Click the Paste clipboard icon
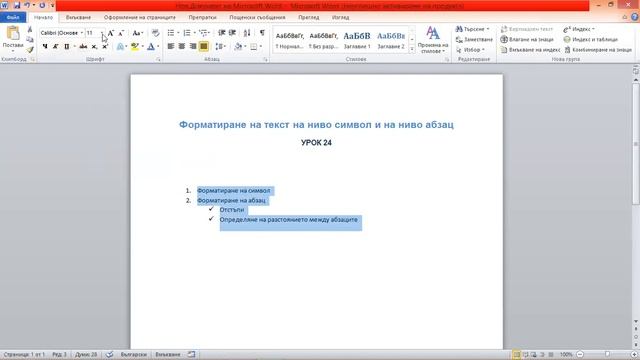640x360 pixels. (x=13, y=33)
